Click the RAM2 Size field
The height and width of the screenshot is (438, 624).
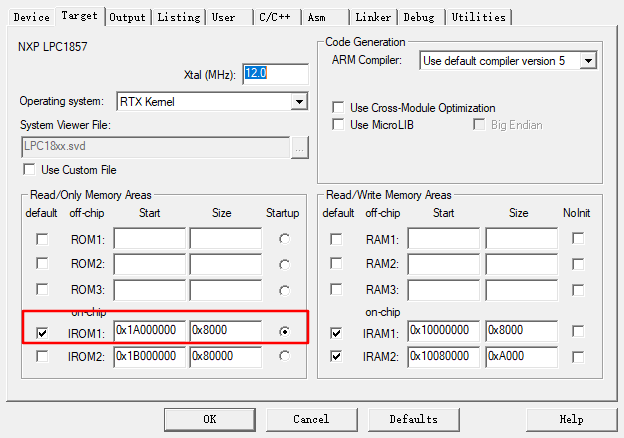521,265
